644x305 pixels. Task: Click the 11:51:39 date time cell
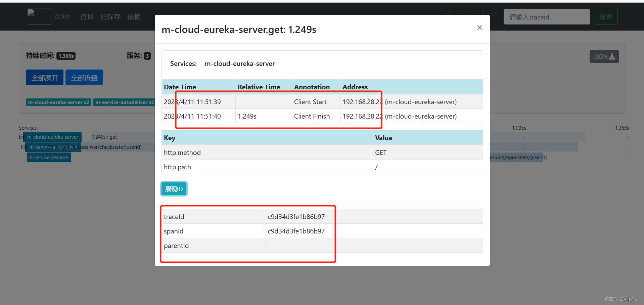coord(199,102)
